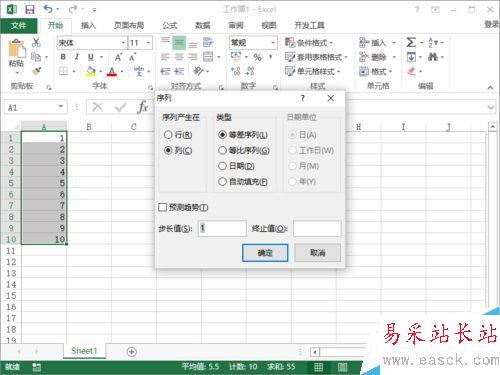This screenshot has height=375, width=500.
Task: Click the 格式 cells format button
Action: 376,71
